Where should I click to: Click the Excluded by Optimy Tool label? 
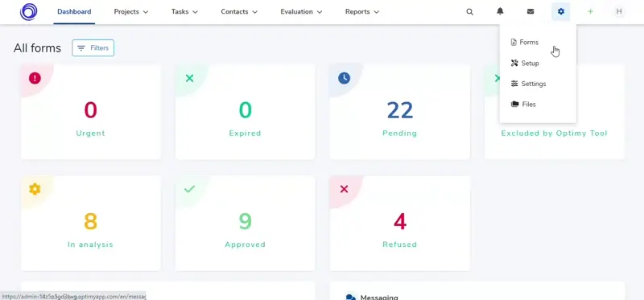[x=554, y=134]
